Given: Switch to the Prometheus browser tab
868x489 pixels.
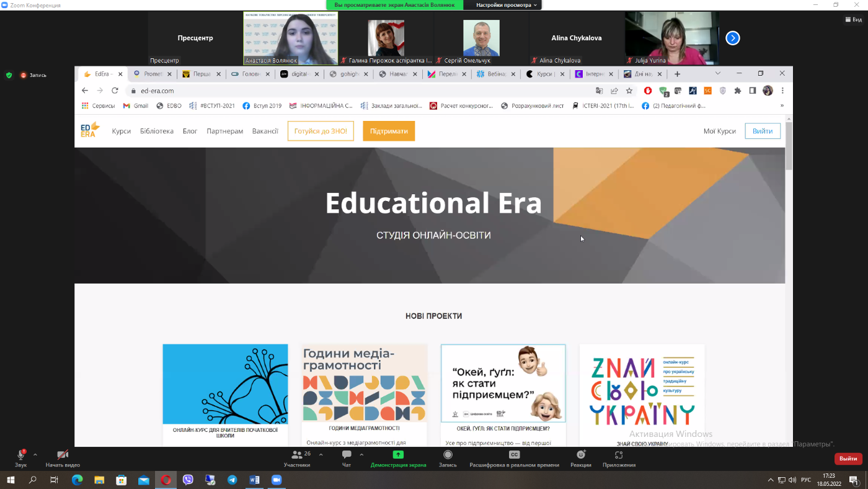Looking at the screenshot, I should tap(153, 74).
